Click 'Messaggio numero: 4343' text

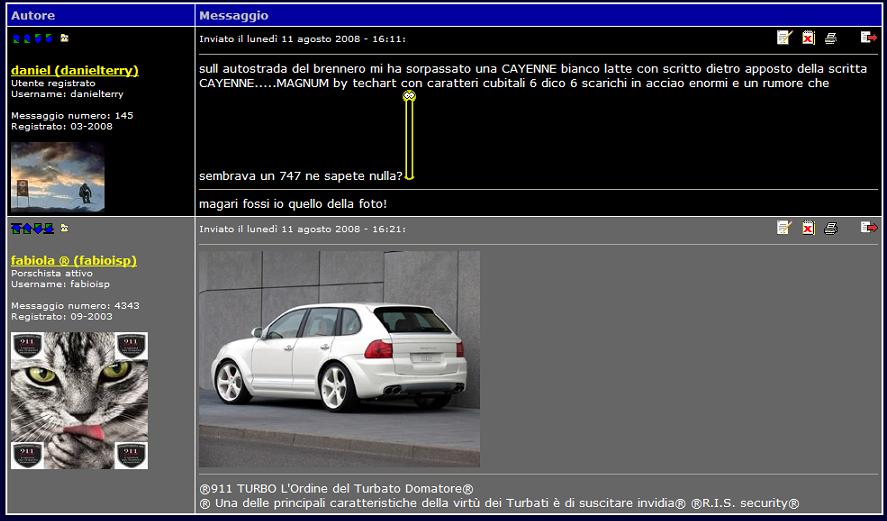(x=75, y=305)
